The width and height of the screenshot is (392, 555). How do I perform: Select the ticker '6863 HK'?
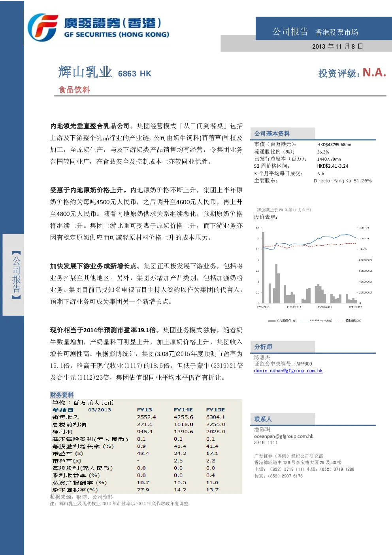coord(135,74)
